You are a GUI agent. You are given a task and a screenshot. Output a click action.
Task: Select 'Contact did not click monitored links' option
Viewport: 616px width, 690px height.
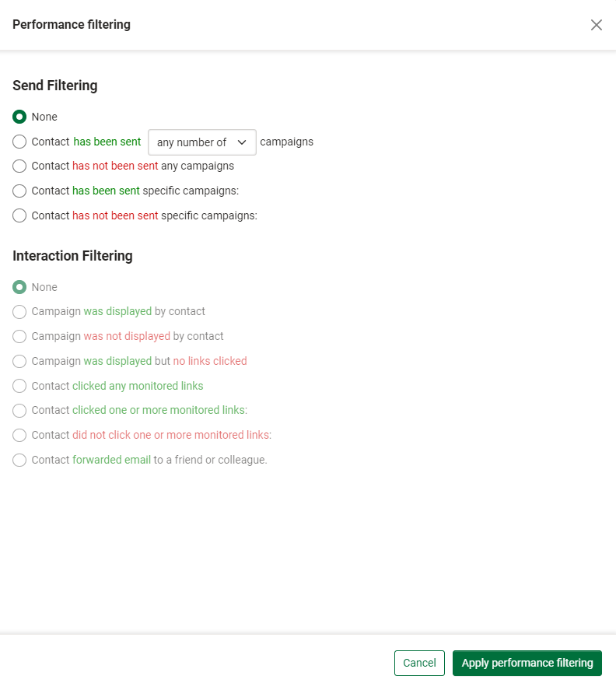(x=19, y=435)
